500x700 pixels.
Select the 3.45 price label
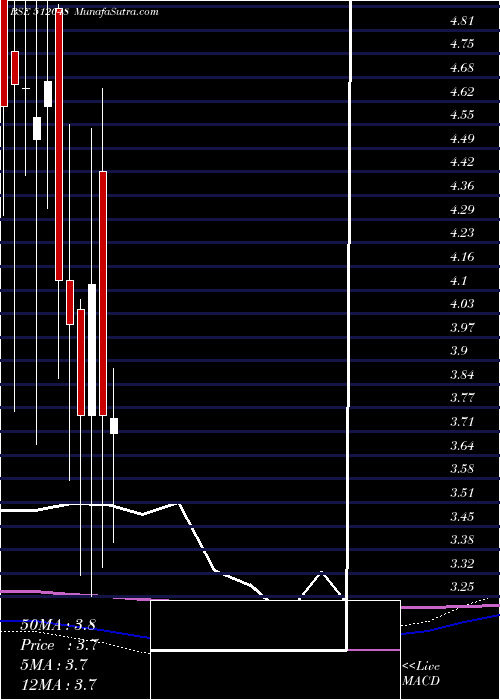[x=462, y=517]
